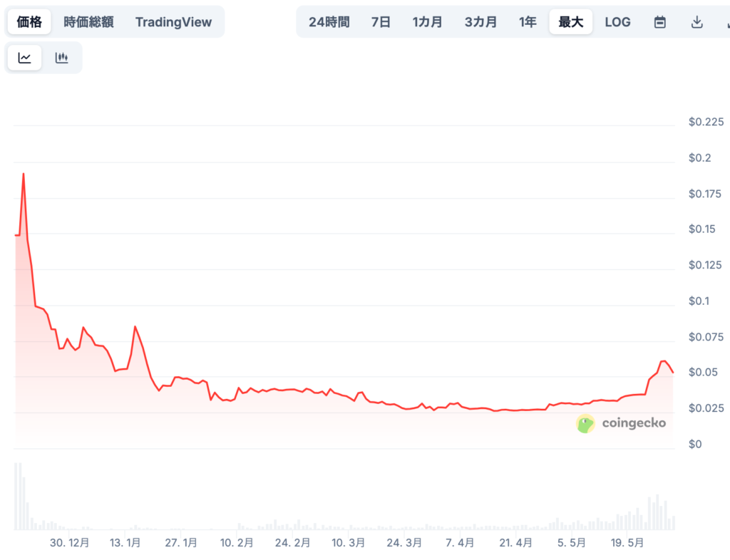Click the price peak near $0.19
Image resolution: width=730 pixels, height=560 pixels.
[x=24, y=174]
